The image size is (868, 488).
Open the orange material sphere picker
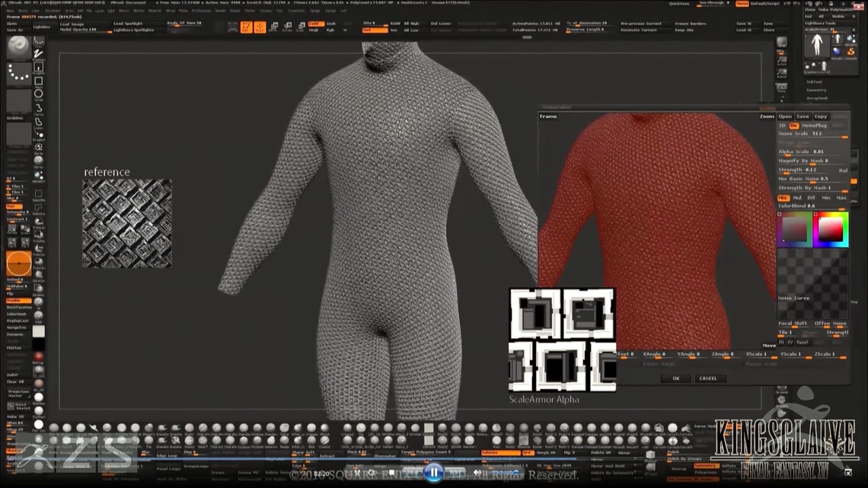click(18, 263)
